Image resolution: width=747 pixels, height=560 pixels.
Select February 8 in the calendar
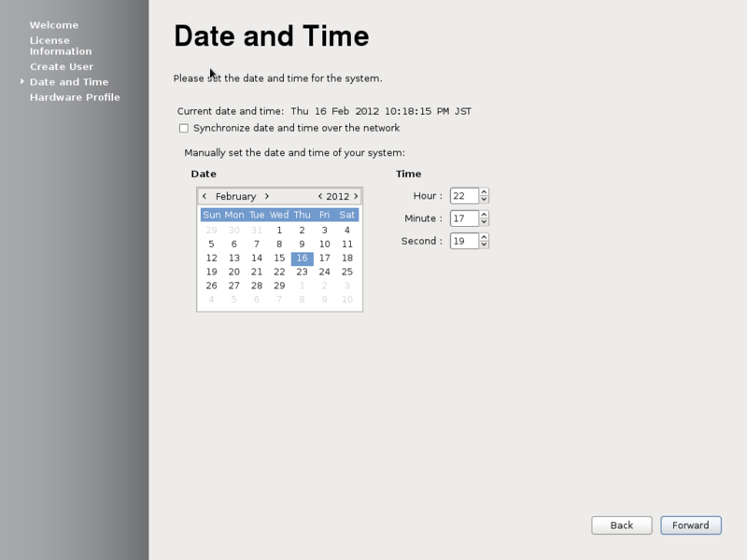click(x=279, y=245)
